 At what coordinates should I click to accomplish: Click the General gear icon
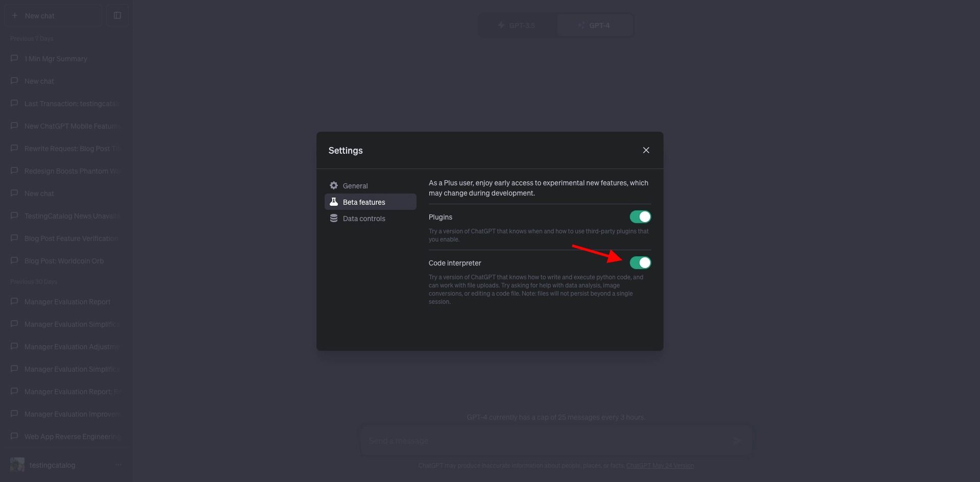(334, 186)
